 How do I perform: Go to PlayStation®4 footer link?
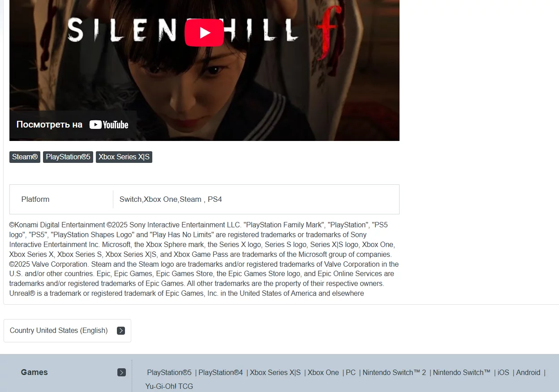220,372
